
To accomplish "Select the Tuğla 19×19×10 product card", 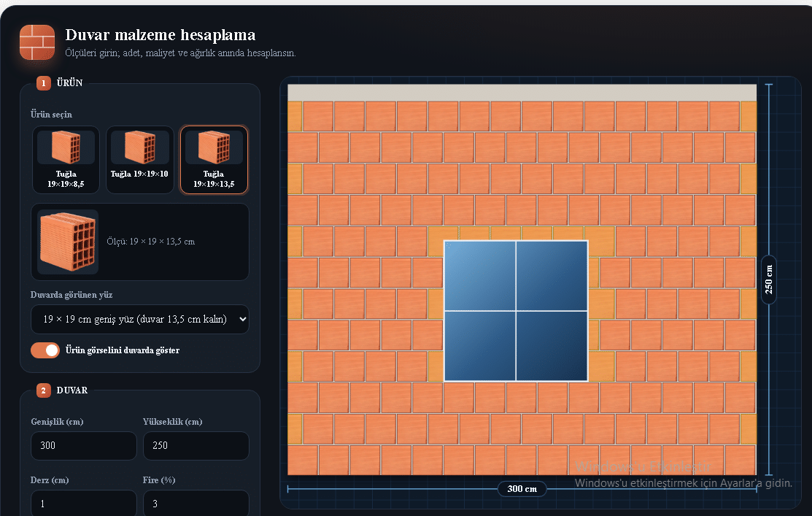I will [139, 160].
